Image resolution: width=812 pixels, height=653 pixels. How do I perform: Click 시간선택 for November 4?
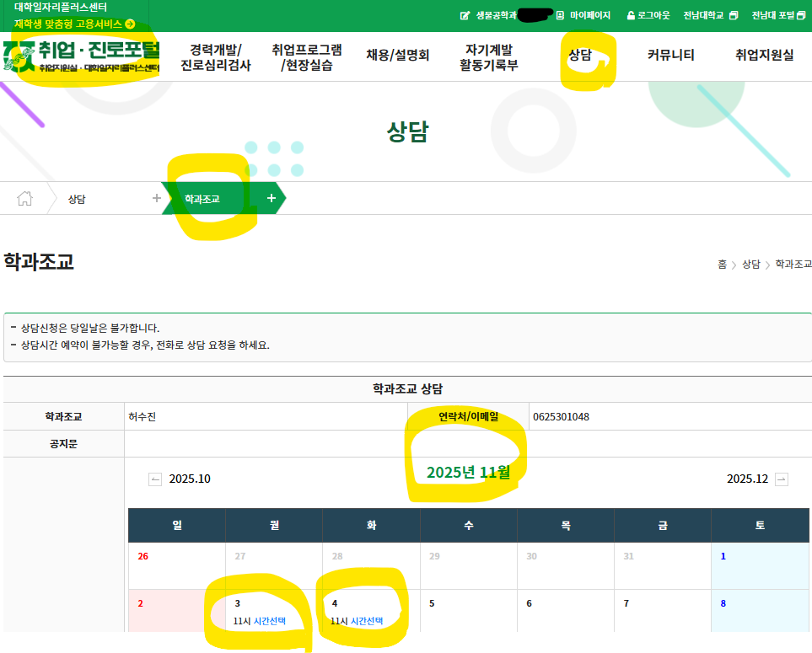367,621
